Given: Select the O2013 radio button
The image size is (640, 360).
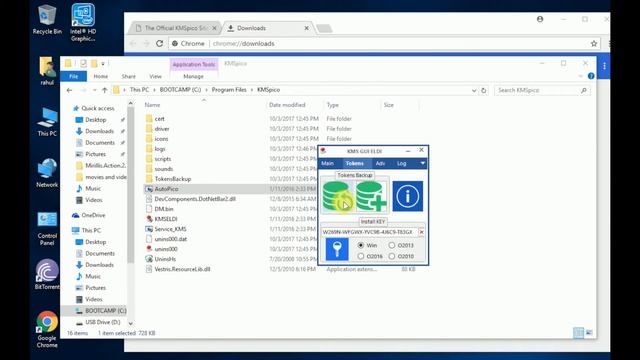Looking at the screenshot, I should [392, 245].
